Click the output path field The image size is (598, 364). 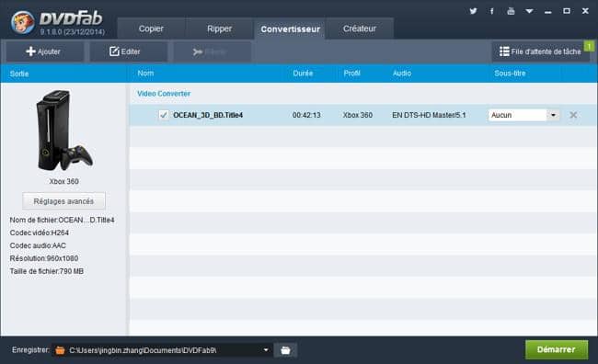[162, 350]
